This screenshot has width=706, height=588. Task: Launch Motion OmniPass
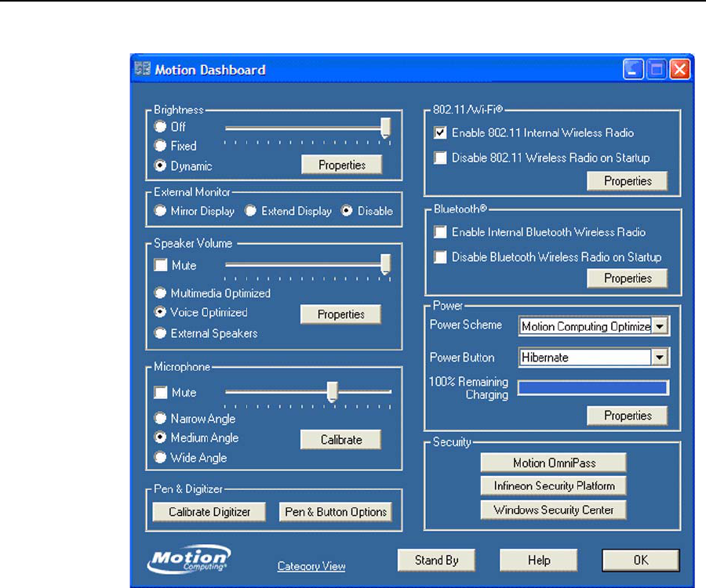(553, 463)
